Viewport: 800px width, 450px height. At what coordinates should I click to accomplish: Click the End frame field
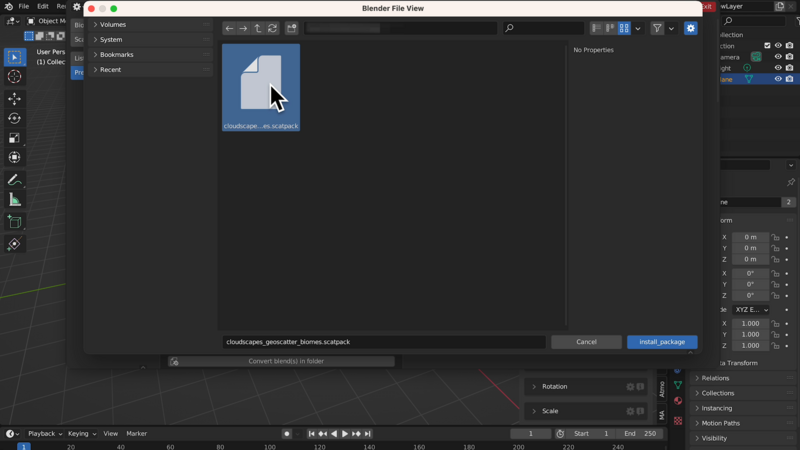click(640, 434)
